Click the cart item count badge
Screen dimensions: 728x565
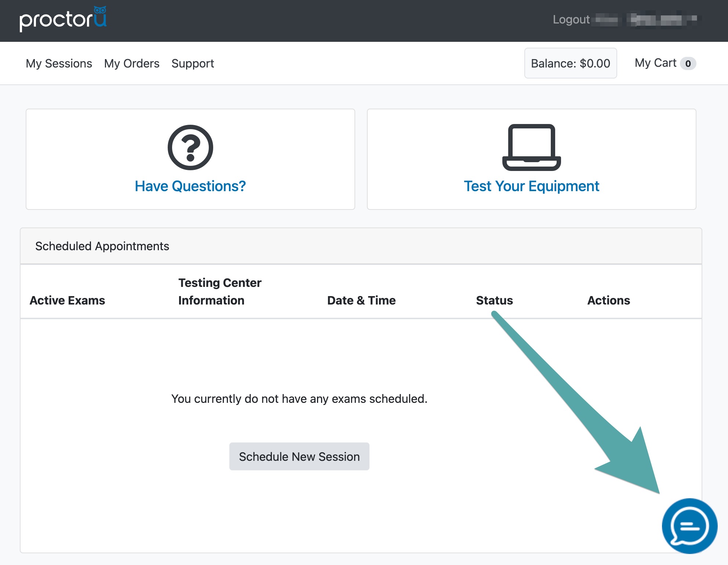(x=688, y=64)
